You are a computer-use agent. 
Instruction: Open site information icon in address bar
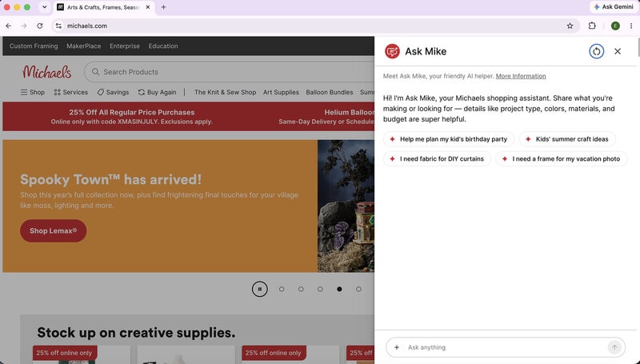(x=58, y=26)
